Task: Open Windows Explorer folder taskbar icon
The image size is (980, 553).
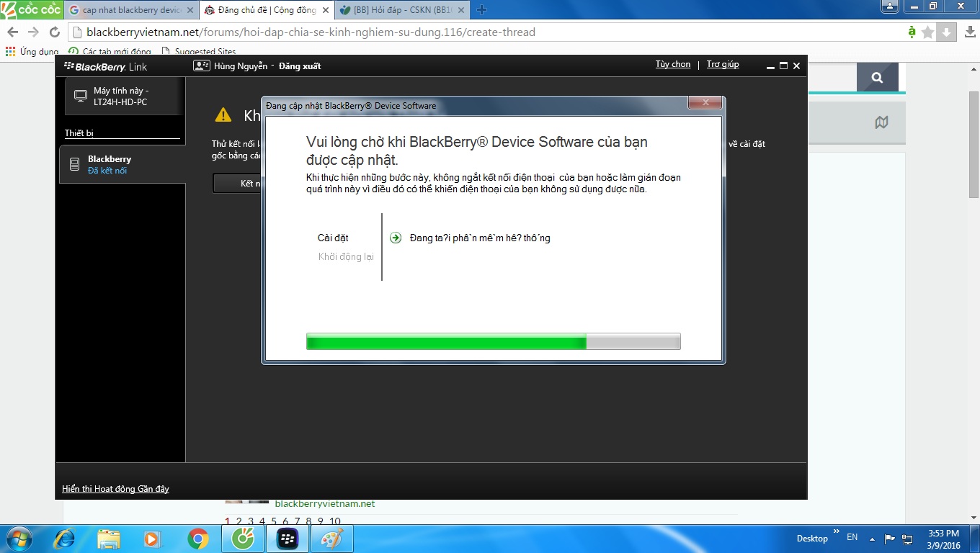Action: coord(109,539)
